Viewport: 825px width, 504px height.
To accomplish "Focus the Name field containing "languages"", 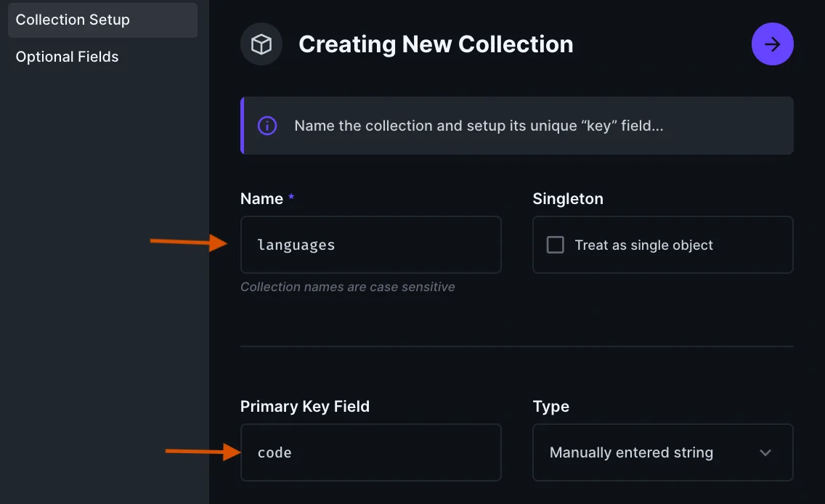I will [370, 245].
